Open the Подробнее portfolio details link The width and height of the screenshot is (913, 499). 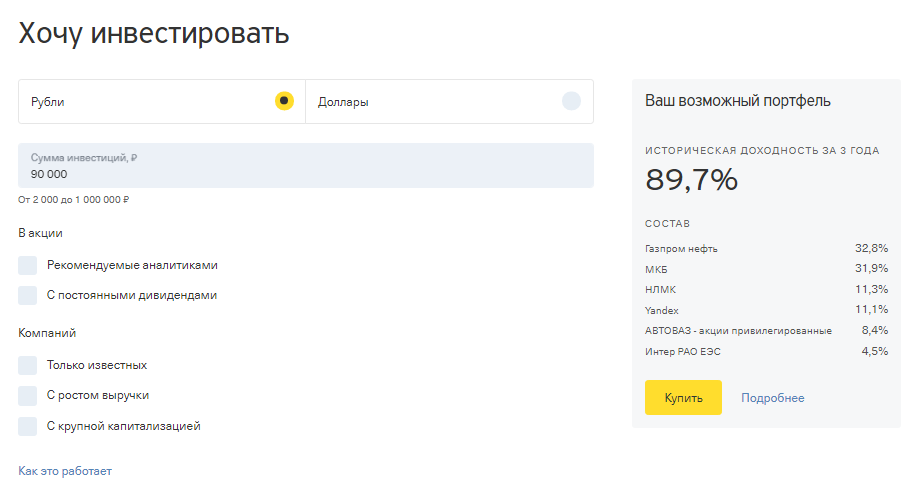coord(772,398)
